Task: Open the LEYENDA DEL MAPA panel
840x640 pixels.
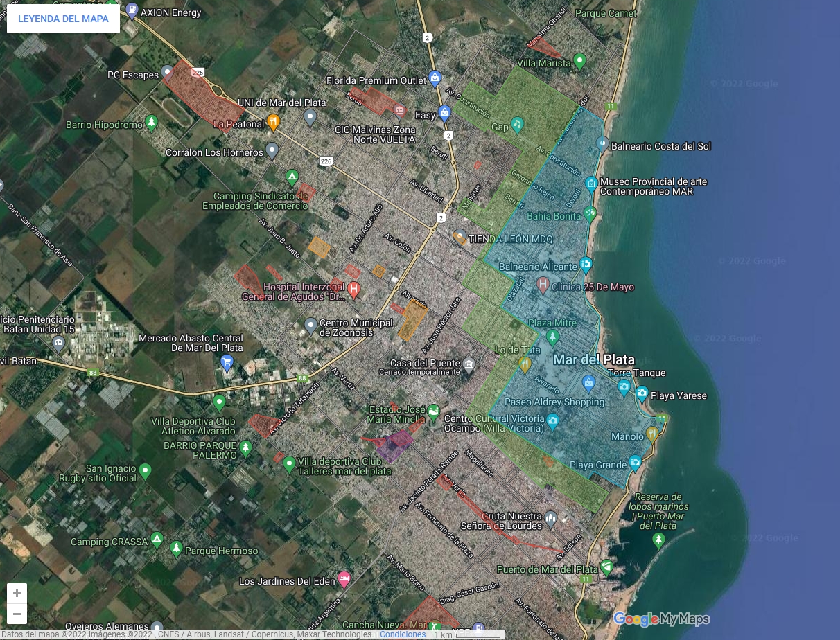Action: 63,19
